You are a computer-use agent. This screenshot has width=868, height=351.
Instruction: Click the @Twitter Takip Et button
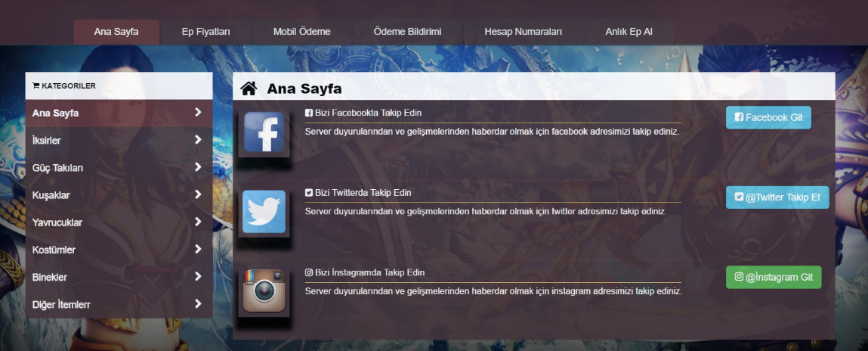click(777, 197)
